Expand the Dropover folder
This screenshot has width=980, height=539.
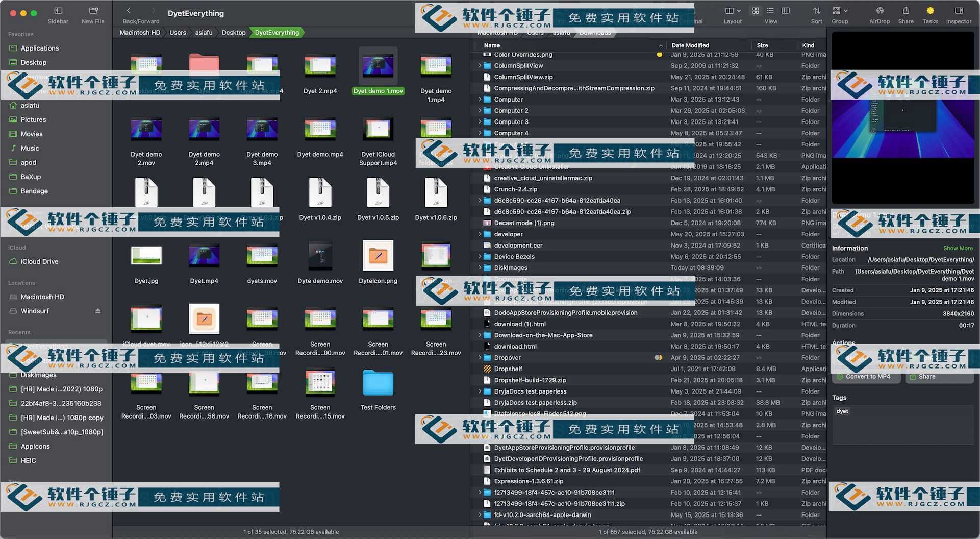(480, 357)
